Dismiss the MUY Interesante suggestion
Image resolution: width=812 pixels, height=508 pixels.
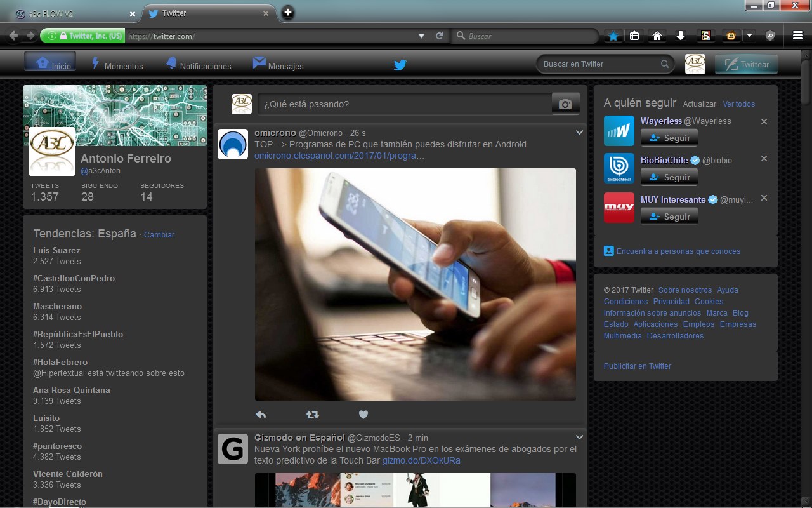(x=764, y=197)
